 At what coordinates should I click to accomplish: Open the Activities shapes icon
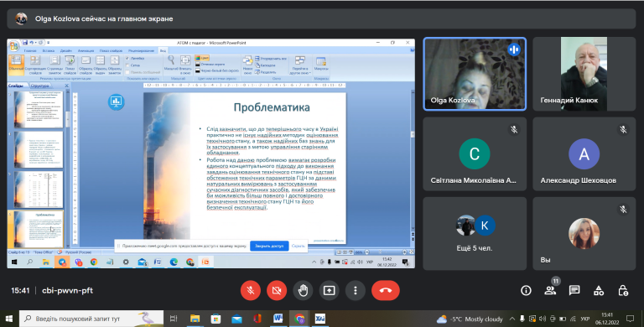click(x=599, y=290)
